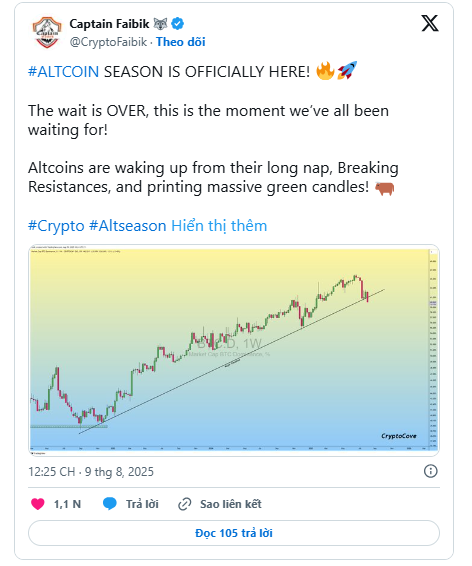Follow via 'Theo dõi' link
The image size is (472, 566).
tap(180, 42)
